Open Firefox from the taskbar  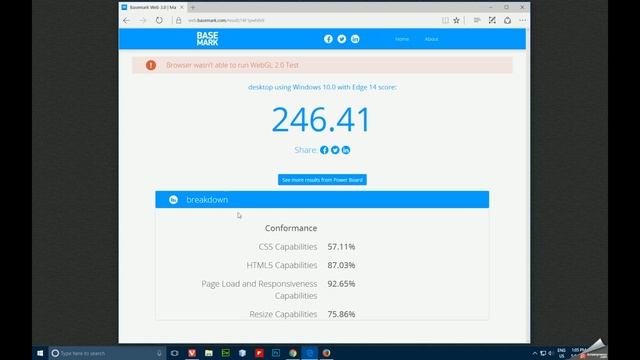point(326,353)
